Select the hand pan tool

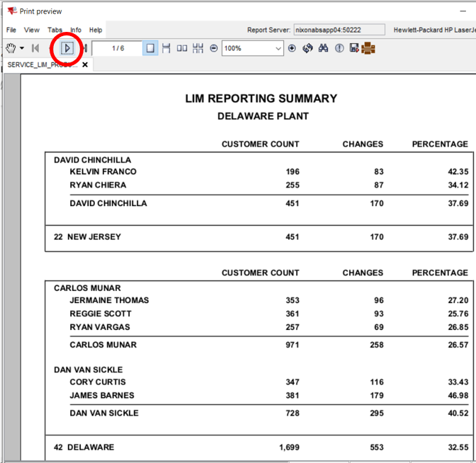click(x=10, y=48)
